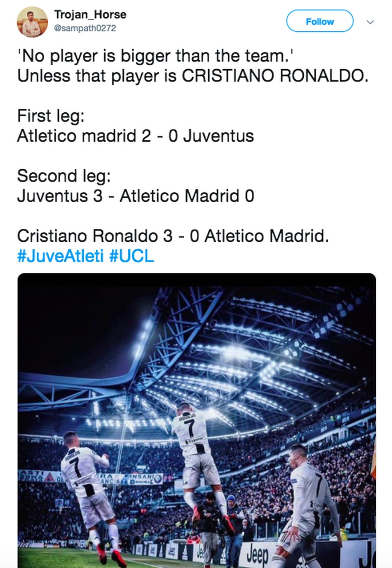Click the CRISTIANO RONALDO text in capitals
The height and width of the screenshot is (568, 392).
(x=272, y=77)
